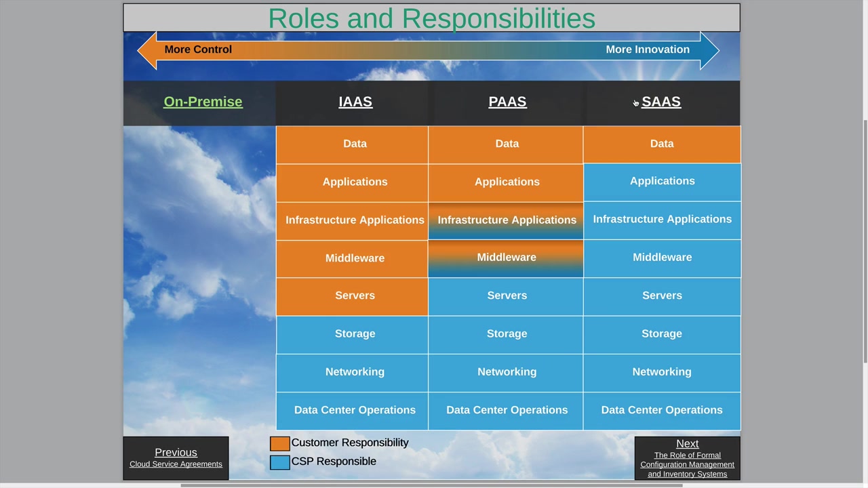The width and height of the screenshot is (868, 488).
Task: Open the On-Premise column link
Action: click(x=203, y=102)
